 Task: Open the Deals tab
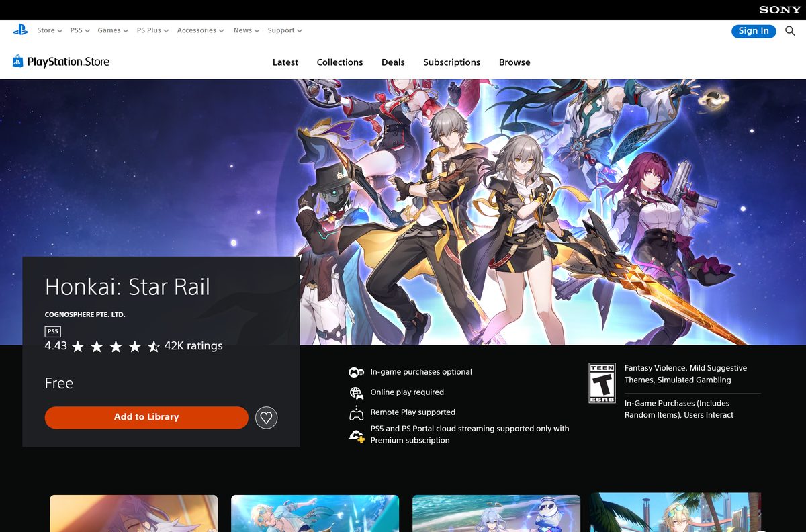click(393, 62)
